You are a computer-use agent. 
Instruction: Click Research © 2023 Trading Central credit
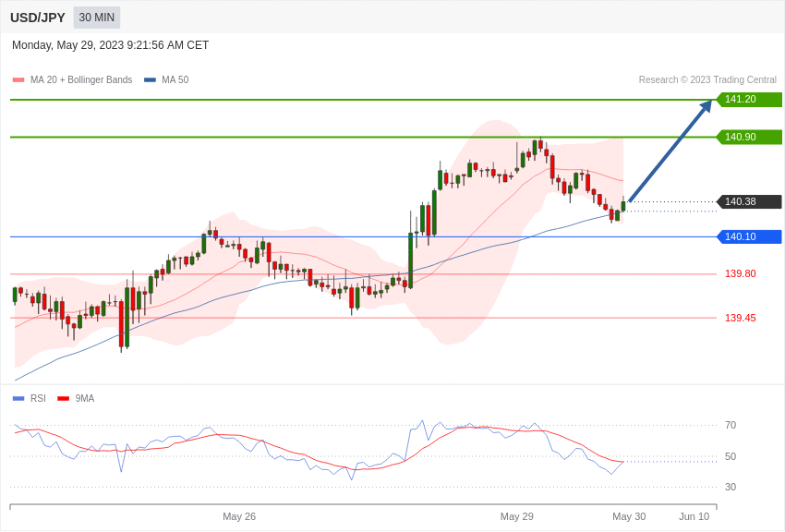pyautogui.click(x=707, y=79)
